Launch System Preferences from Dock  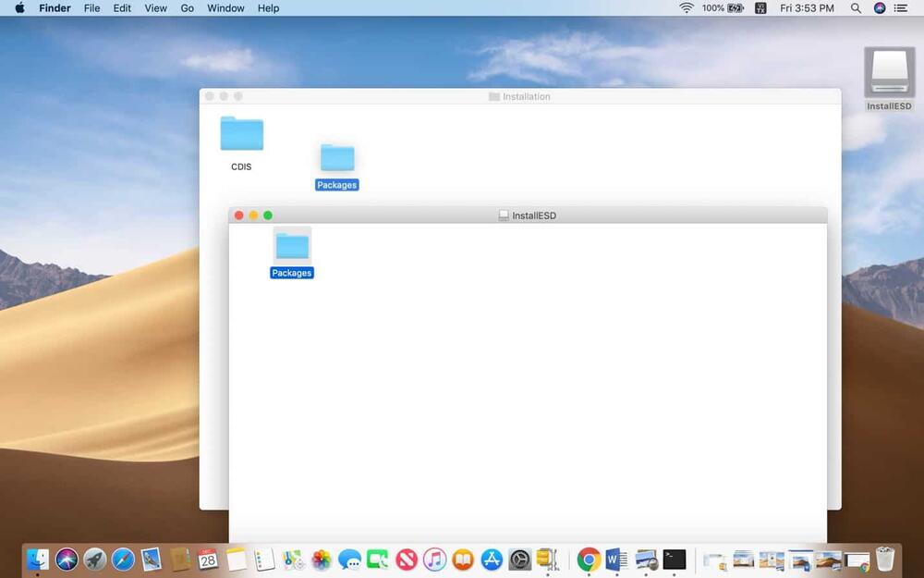click(520, 560)
